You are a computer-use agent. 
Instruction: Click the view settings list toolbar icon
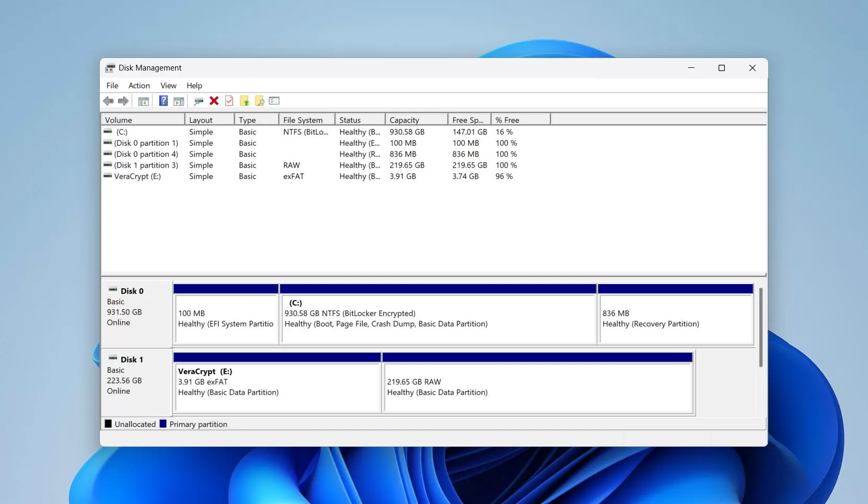click(x=274, y=101)
